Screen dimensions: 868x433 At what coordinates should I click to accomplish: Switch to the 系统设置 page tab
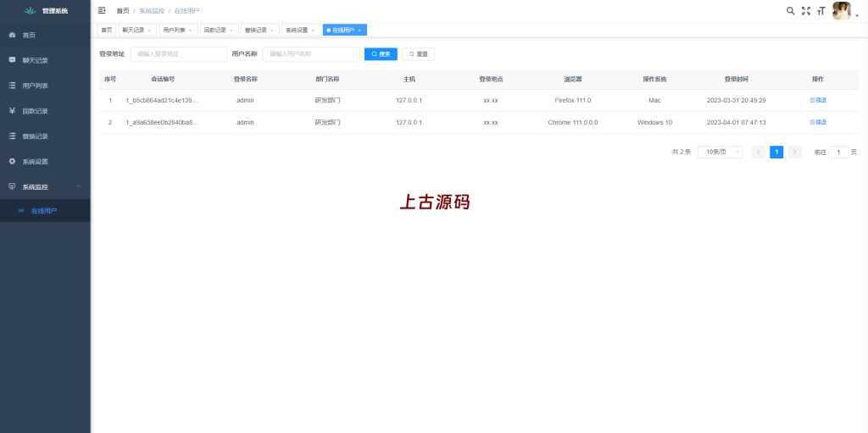(x=297, y=30)
